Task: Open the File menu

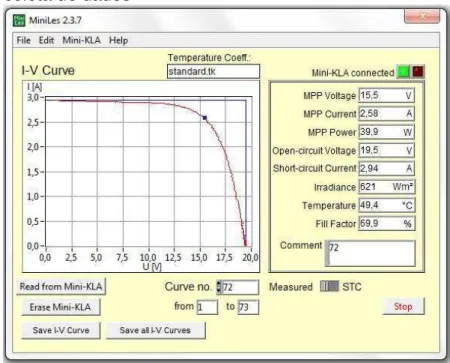Action: [x=24, y=41]
